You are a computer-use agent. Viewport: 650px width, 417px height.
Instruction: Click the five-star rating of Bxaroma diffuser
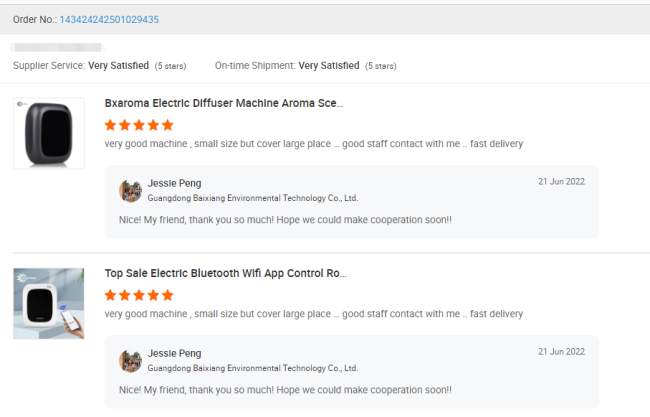tap(139, 125)
